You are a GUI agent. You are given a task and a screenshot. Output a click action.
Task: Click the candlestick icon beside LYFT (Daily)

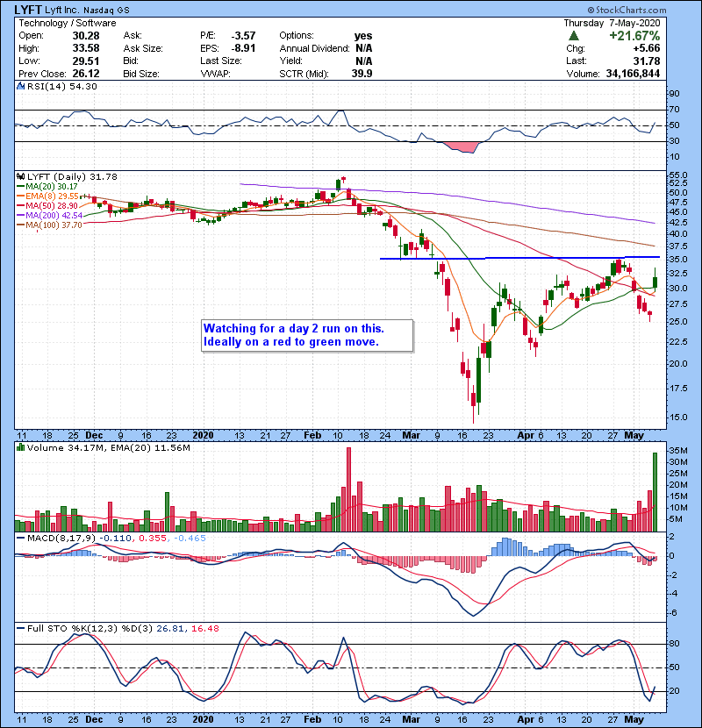(20, 176)
